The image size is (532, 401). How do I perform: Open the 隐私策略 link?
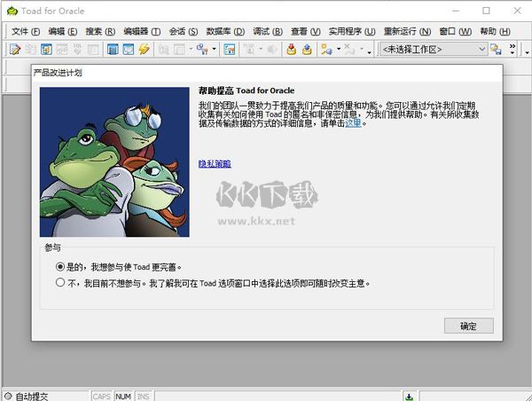[x=215, y=163]
